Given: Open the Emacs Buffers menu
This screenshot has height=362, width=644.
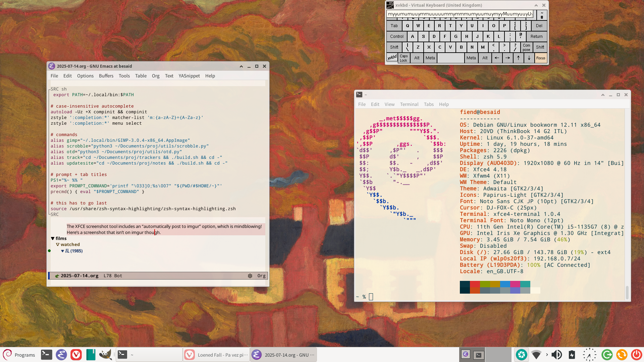Looking at the screenshot, I should coord(106,76).
